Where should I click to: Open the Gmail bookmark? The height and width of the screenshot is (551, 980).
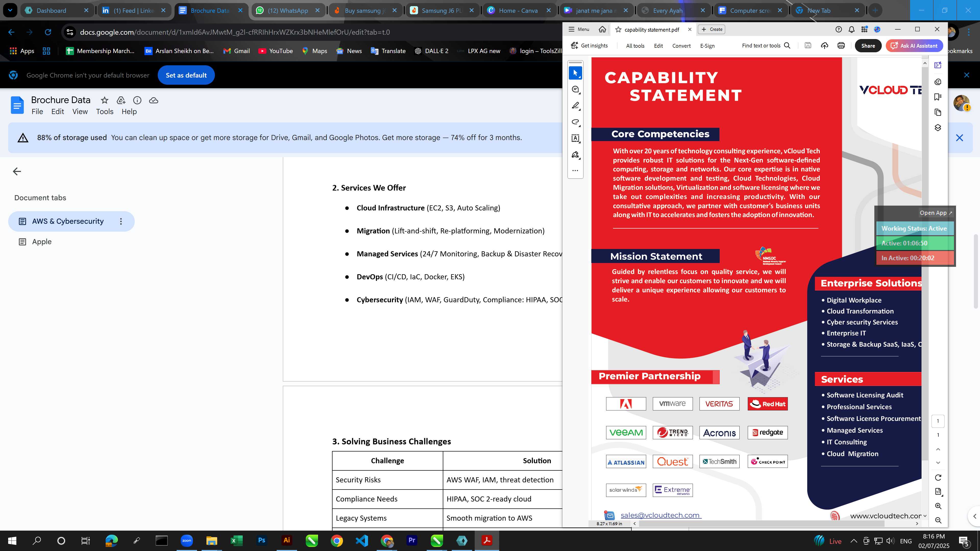point(236,51)
